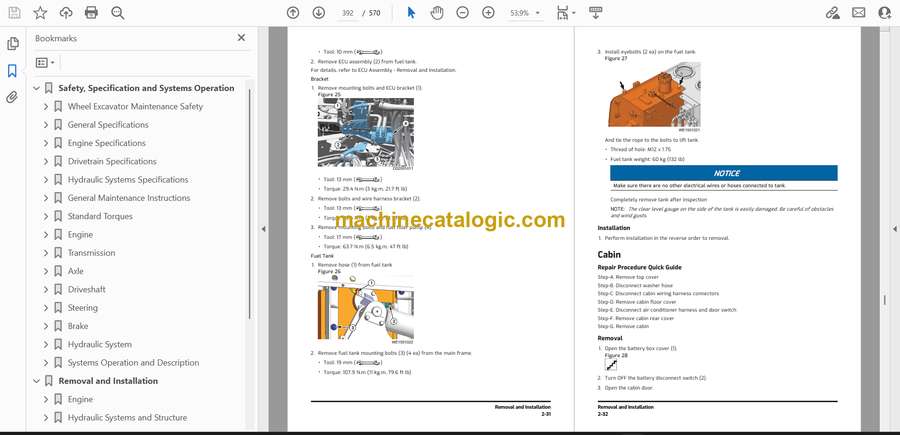Open the bookmarks options menu
The image size is (900, 435).
45,63
